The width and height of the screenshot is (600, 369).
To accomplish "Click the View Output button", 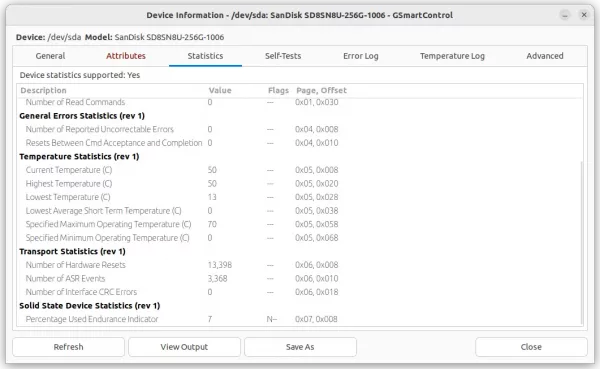I will tap(184, 347).
